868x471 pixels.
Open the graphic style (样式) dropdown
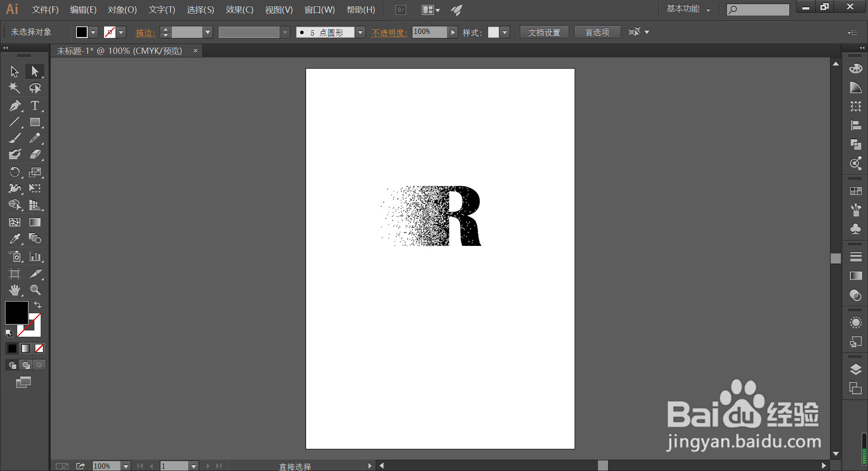click(505, 32)
